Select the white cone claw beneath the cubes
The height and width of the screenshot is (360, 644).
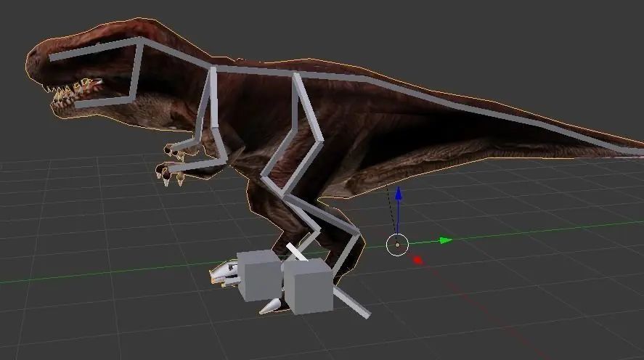pyautogui.click(x=271, y=306)
